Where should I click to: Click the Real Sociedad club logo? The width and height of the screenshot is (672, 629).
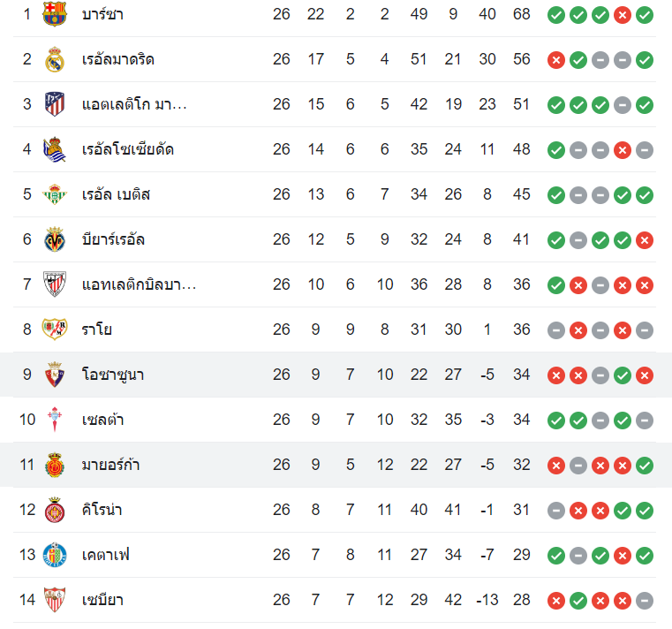pos(55,149)
